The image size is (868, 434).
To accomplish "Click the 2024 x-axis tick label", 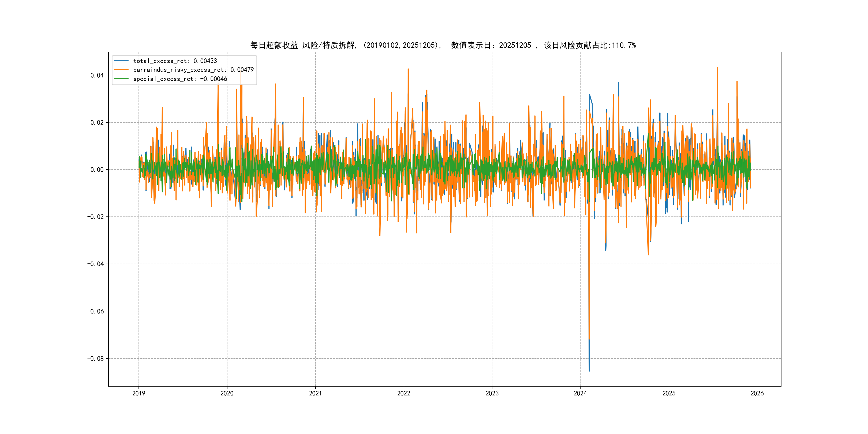I will click(580, 393).
